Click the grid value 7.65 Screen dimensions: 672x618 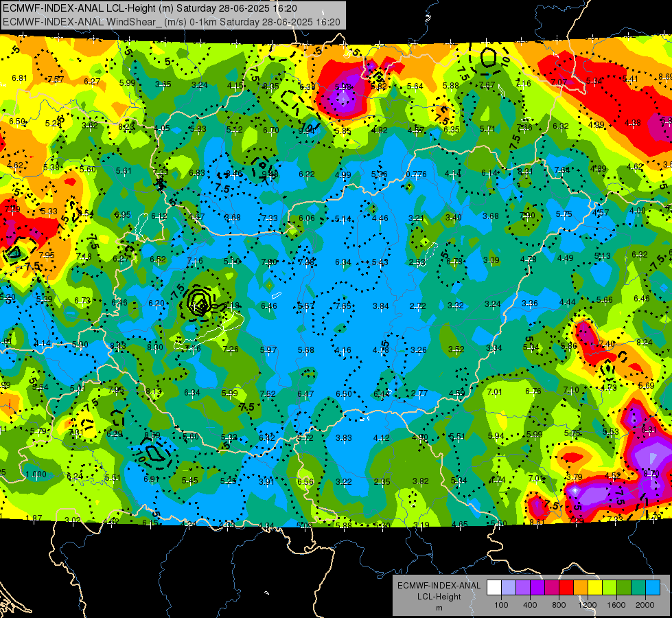click(343, 306)
